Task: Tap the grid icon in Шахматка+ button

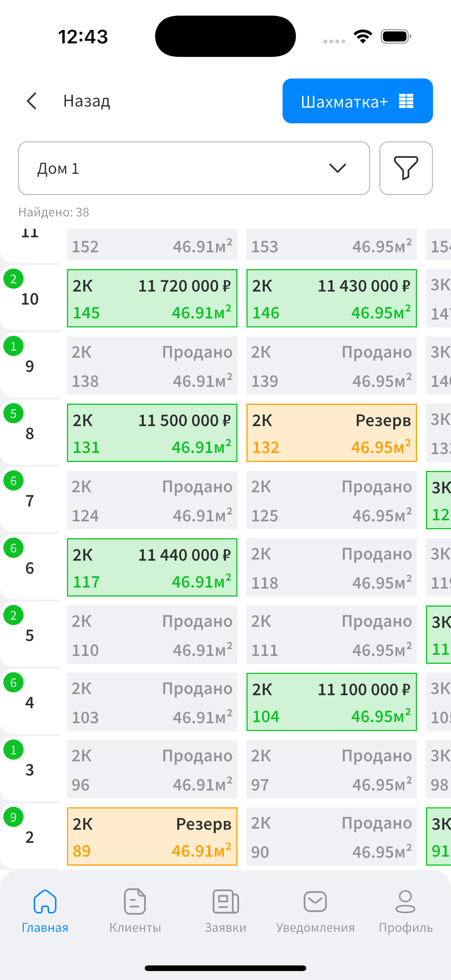Action: [x=406, y=101]
